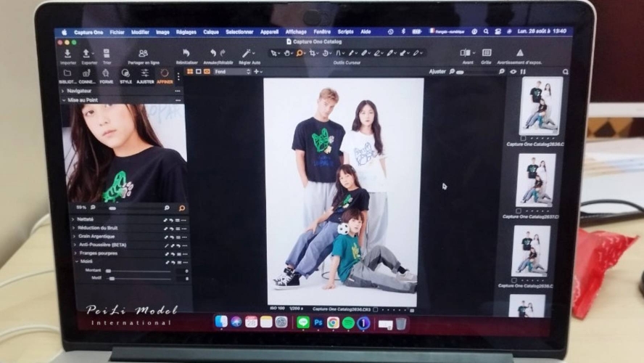Switch to multi-view grid viewer mode
644x363 pixels.
coord(190,72)
